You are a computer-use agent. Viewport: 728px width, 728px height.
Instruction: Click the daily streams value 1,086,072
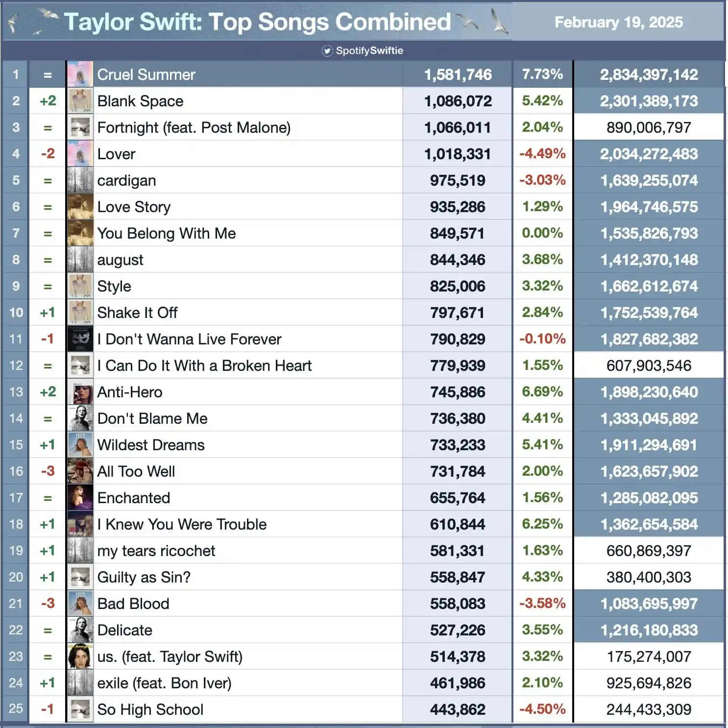458,101
